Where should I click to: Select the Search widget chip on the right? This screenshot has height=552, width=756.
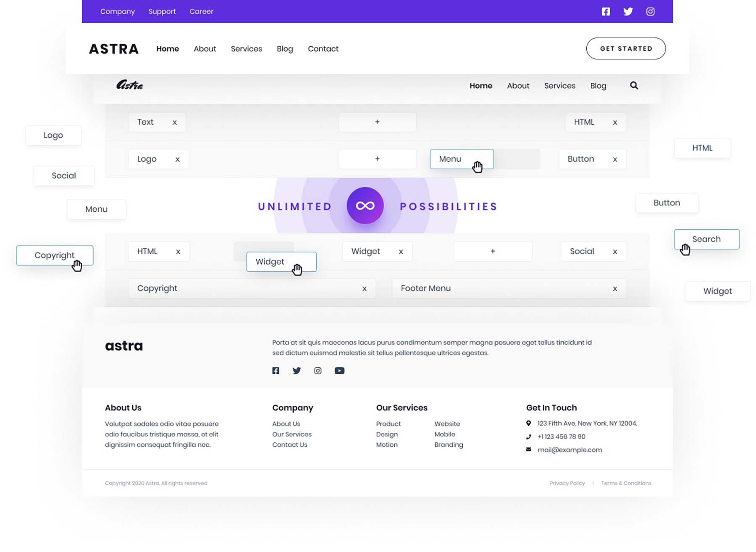pyautogui.click(x=706, y=239)
